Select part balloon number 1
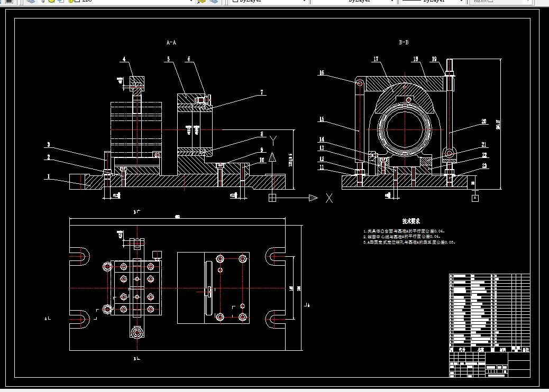The height and width of the screenshot is (392, 549). (49, 176)
